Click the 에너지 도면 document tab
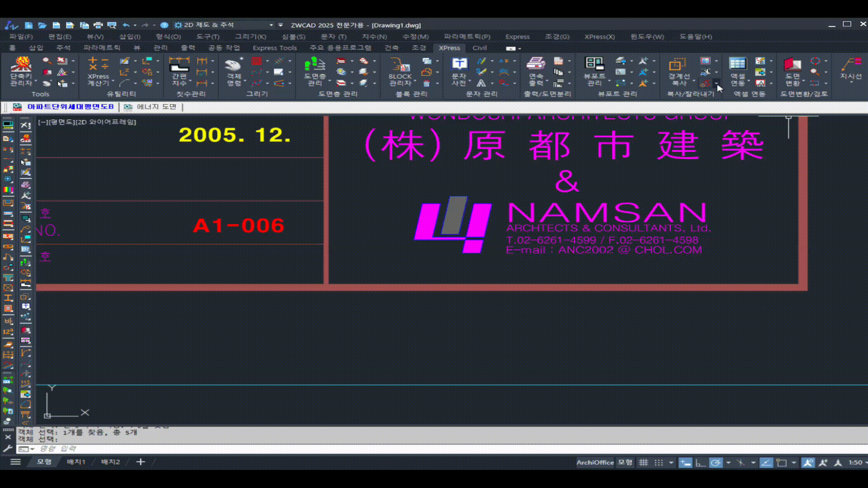Image resolution: width=868 pixels, height=488 pixels. coord(156,107)
